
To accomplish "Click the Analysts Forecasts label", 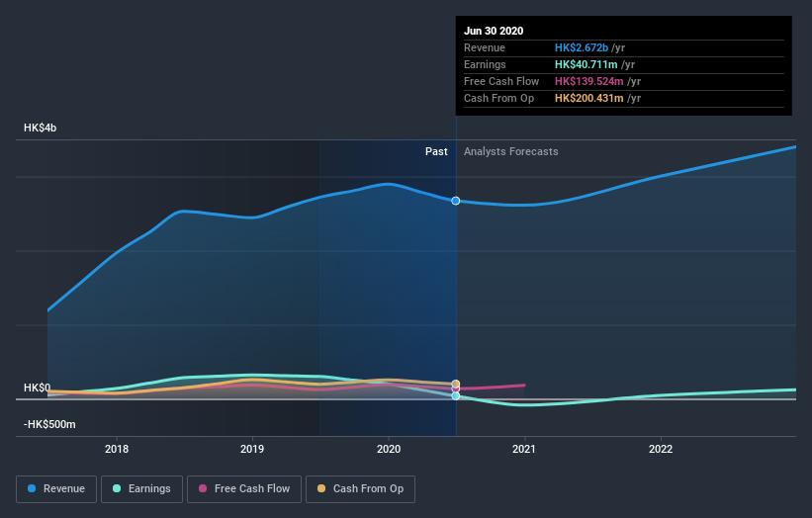I will [511, 151].
